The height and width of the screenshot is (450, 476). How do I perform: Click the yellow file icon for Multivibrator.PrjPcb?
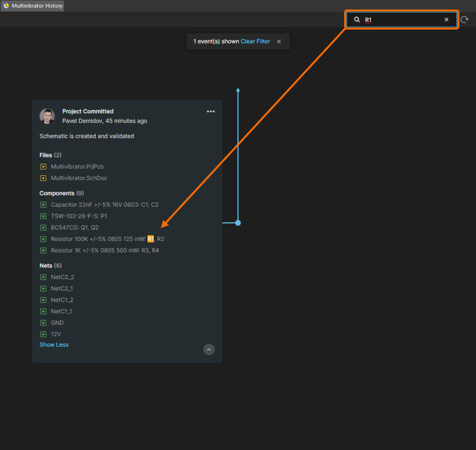[43, 166]
